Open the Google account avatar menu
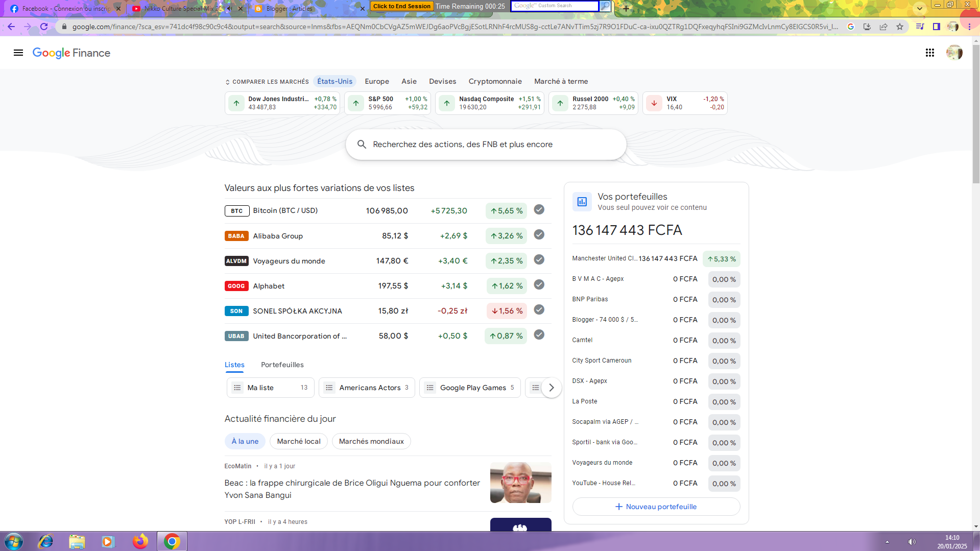This screenshot has height=551, width=980. pyautogui.click(x=953, y=53)
